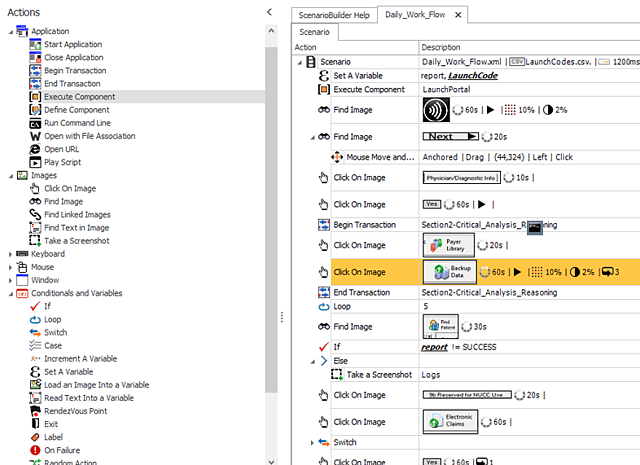The height and width of the screenshot is (465, 640).
Task: Click the Mouse Move and... crosshair icon
Action: coord(337,157)
